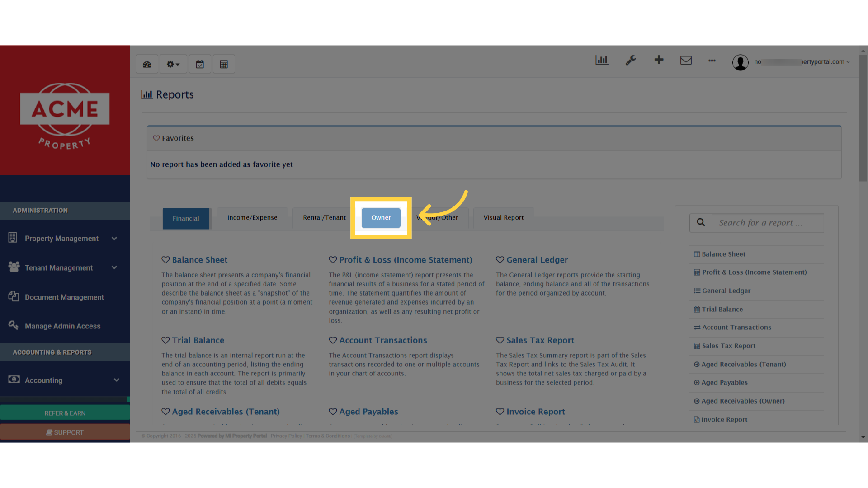This screenshot has width=868, height=488.
Task: Select the Visual Report tab
Action: point(503,217)
